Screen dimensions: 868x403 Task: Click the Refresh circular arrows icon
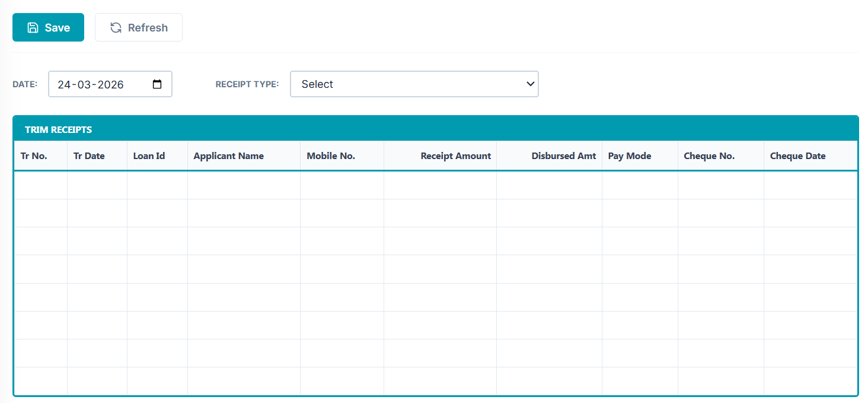tap(116, 28)
